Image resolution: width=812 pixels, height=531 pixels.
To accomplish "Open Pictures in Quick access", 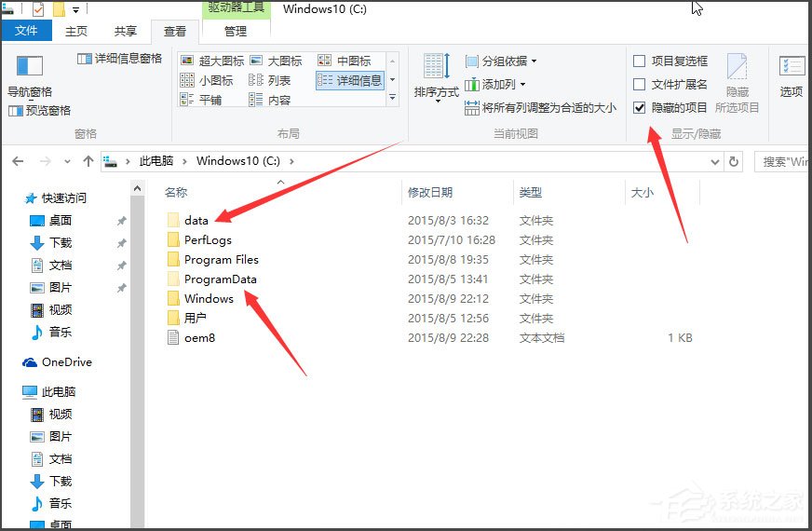I will tap(50, 287).
